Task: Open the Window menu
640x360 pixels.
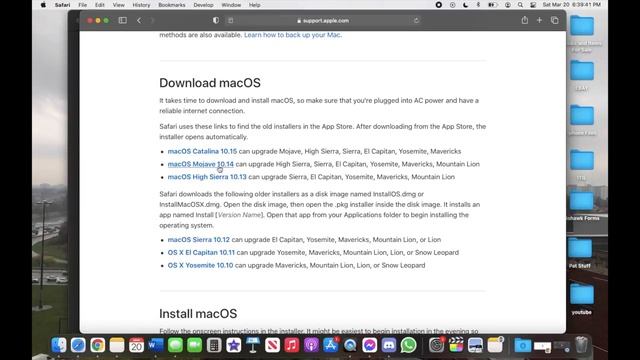Action: tap(231, 5)
